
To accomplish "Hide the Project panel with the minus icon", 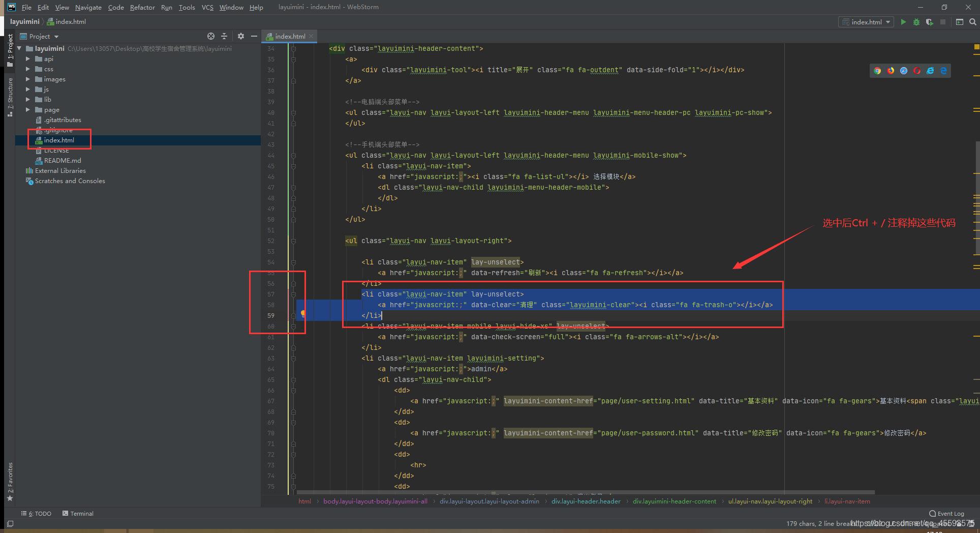I will click(254, 36).
